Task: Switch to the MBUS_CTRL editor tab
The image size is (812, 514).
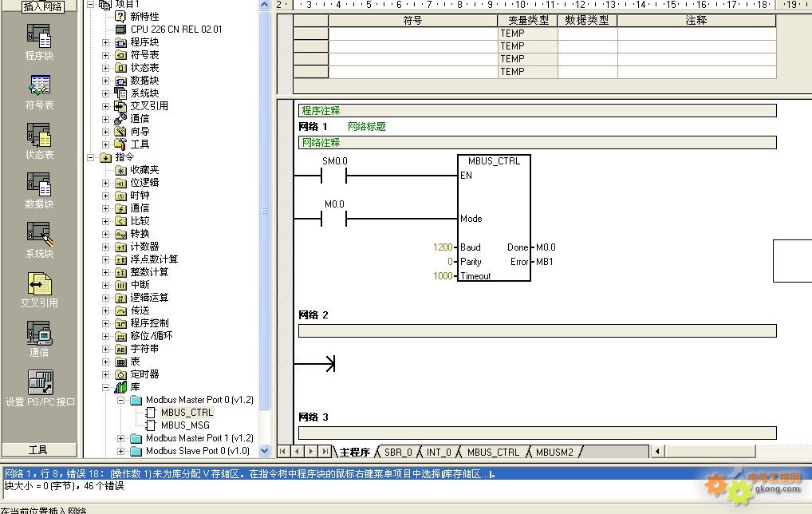Action: (493, 453)
